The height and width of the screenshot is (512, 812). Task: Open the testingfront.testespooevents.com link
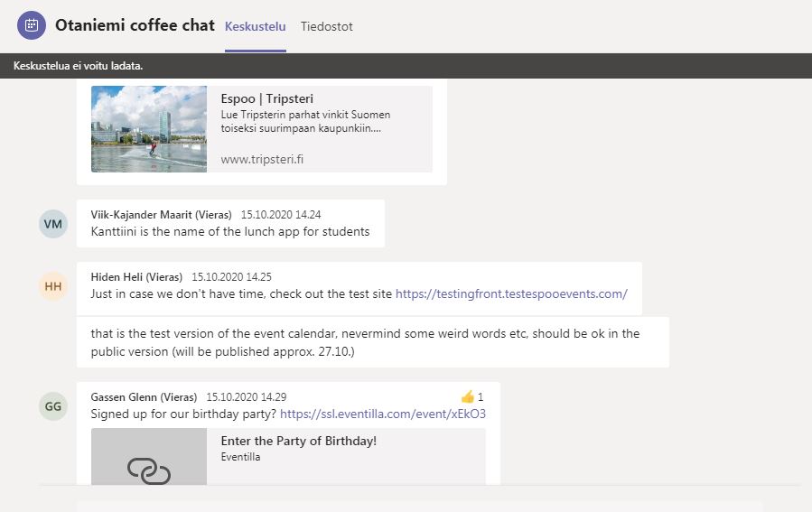[511, 294]
